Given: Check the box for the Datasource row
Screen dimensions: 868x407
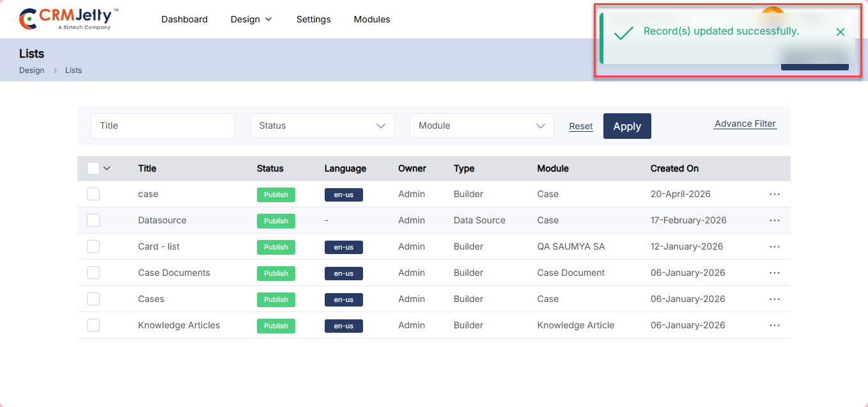Looking at the screenshot, I should [x=93, y=220].
